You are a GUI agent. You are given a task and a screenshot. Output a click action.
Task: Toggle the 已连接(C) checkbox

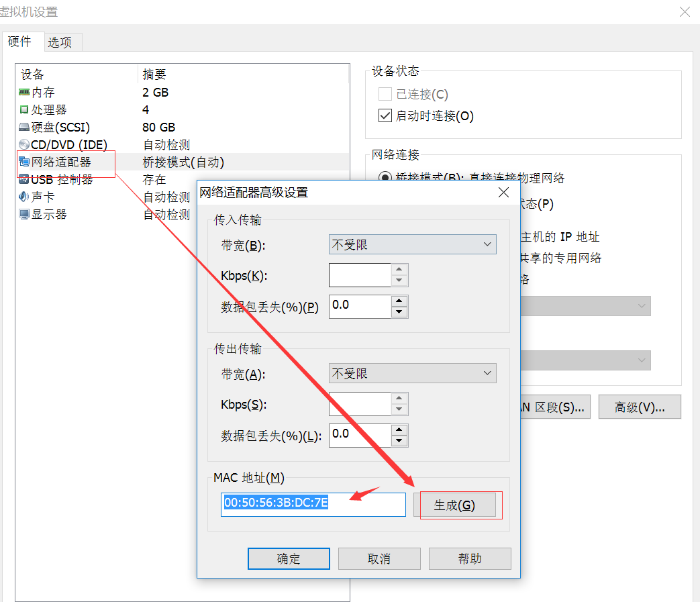pos(385,94)
